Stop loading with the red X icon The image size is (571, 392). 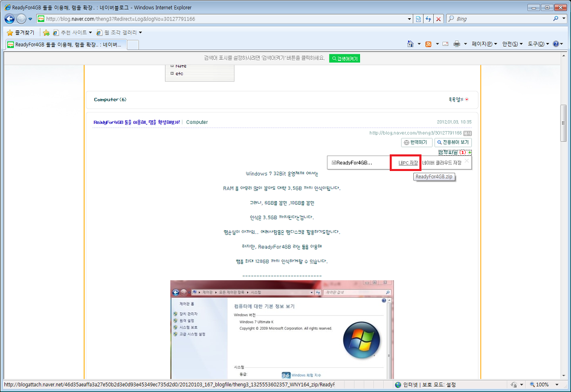(x=439, y=19)
